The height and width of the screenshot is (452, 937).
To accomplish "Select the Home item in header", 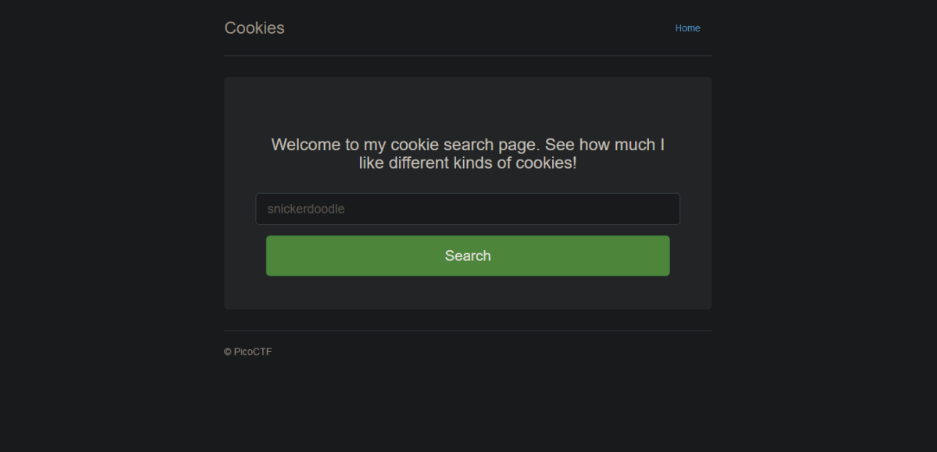I will click(687, 28).
